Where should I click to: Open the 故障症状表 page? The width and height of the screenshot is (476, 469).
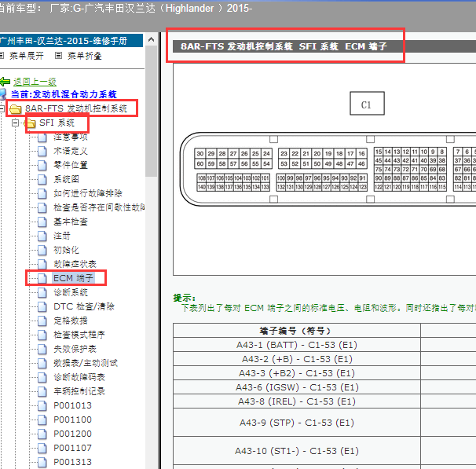point(75,264)
